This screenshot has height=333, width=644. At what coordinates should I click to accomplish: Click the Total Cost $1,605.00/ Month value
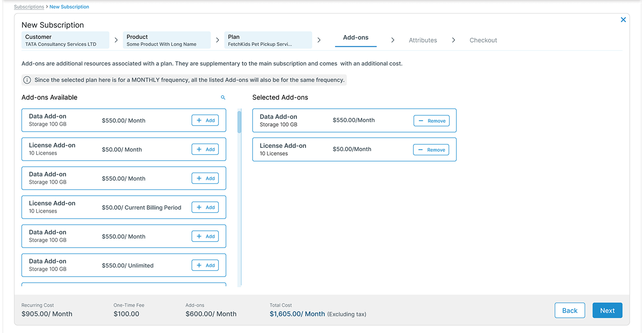297,314
